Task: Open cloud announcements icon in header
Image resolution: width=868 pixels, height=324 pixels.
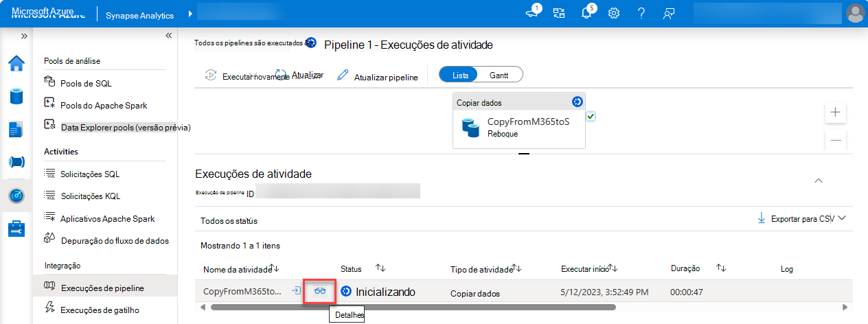Action: [x=532, y=13]
